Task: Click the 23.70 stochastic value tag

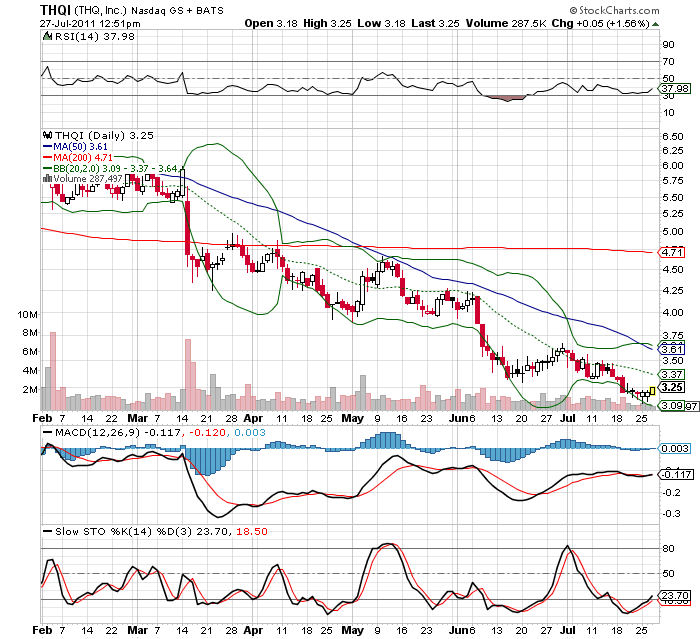Action: (675, 595)
